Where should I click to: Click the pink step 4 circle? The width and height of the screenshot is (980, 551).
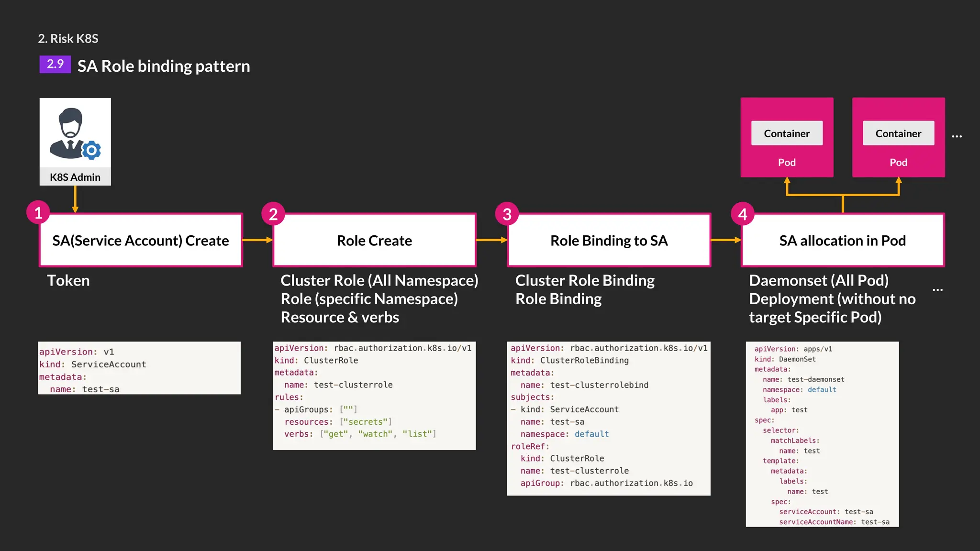(743, 214)
